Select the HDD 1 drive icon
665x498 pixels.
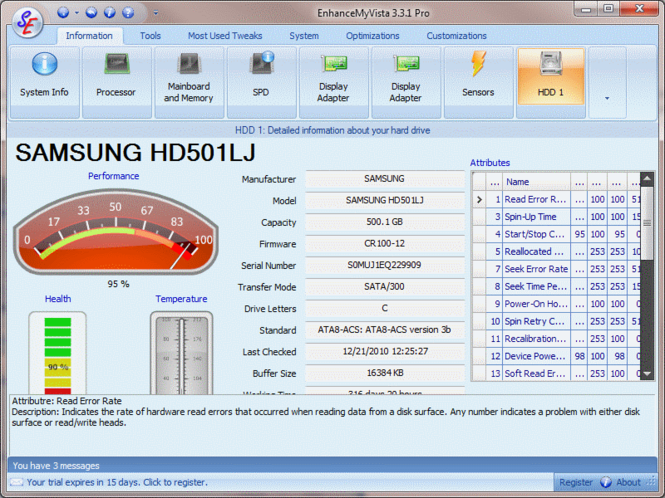[550, 76]
